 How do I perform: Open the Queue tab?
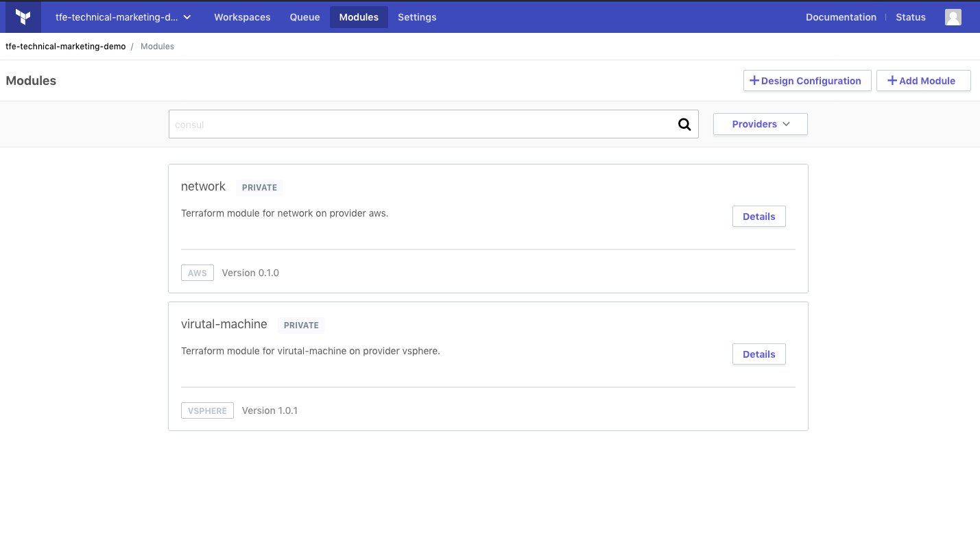304,17
